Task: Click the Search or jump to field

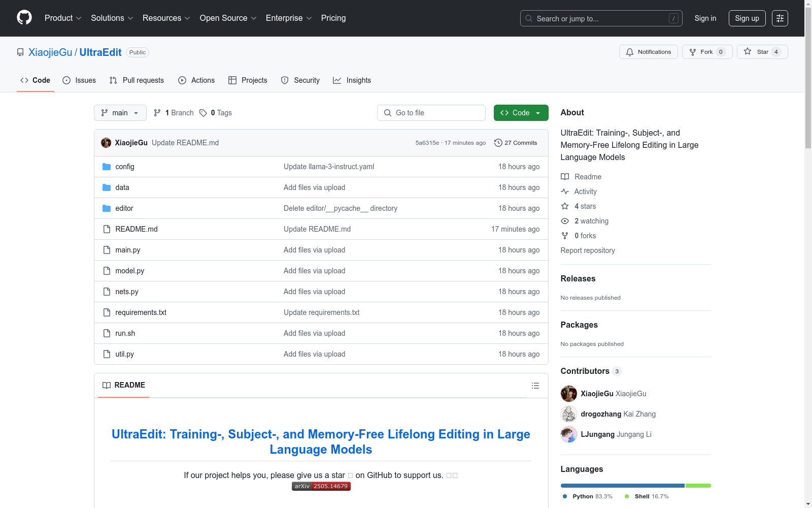Action: click(601, 18)
